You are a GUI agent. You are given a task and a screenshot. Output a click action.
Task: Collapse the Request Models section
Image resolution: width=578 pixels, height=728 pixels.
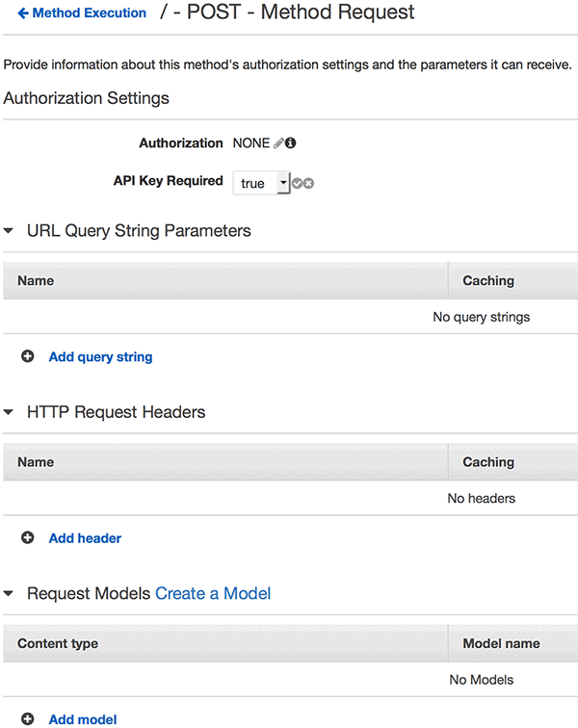tap(9, 593)
